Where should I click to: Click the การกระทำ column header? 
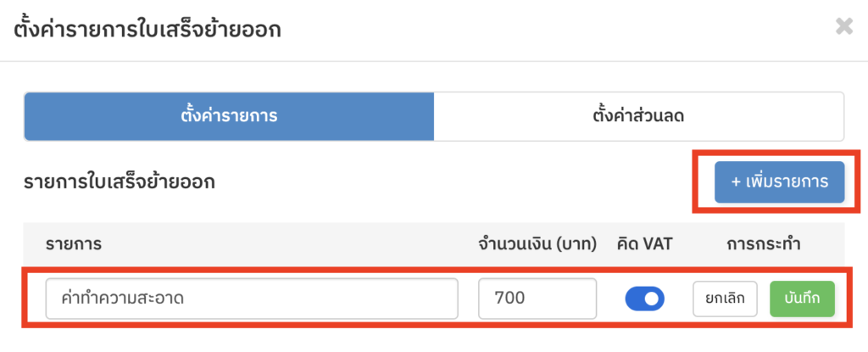pos(764,244)
